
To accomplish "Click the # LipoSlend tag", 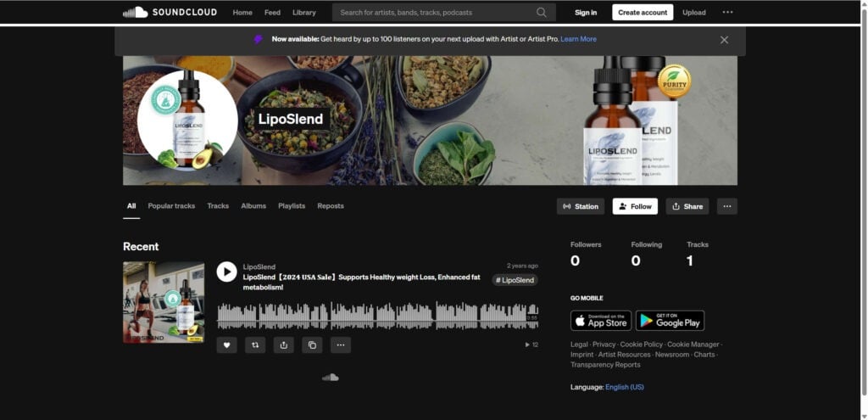I will click(515, 280).
